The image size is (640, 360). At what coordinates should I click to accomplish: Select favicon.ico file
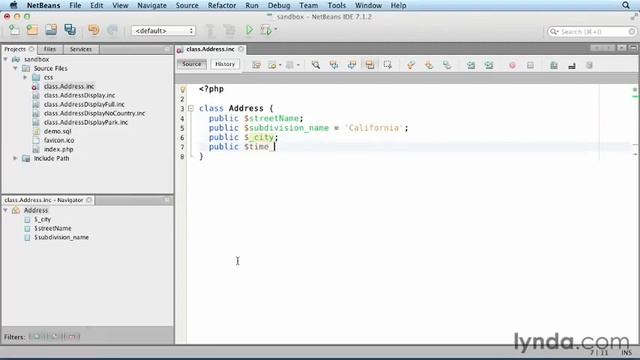(x=59, y=140)
